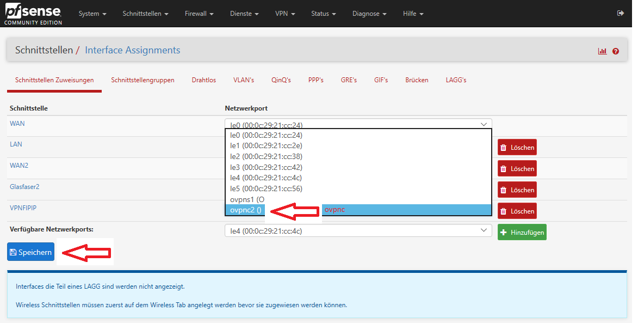Open the Glasfaser2 interface link
This screenshot has width=644, height=323.
[x=24, y=187]
